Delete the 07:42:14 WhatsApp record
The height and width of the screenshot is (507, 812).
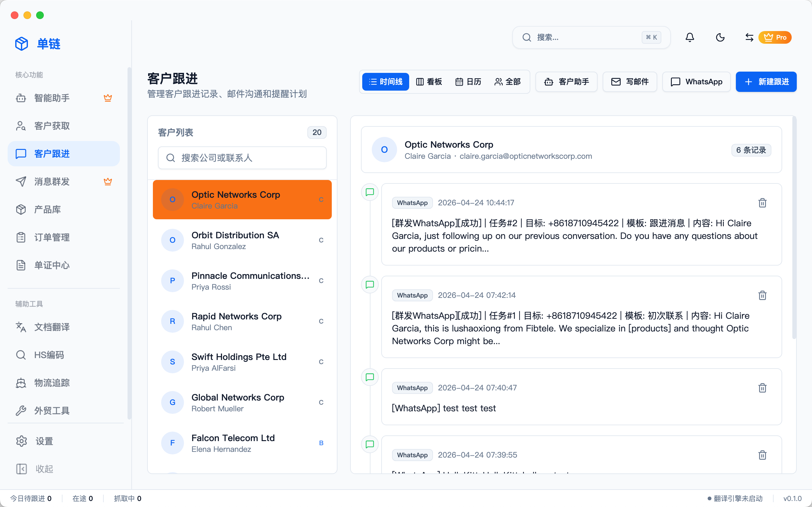pyautogui.click(x=762, y=295)
